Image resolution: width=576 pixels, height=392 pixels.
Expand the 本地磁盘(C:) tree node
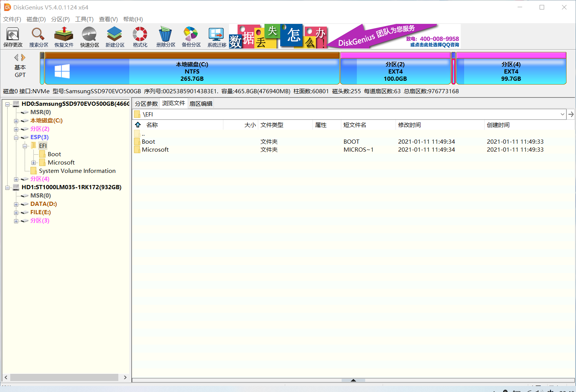tap(16, 121)
